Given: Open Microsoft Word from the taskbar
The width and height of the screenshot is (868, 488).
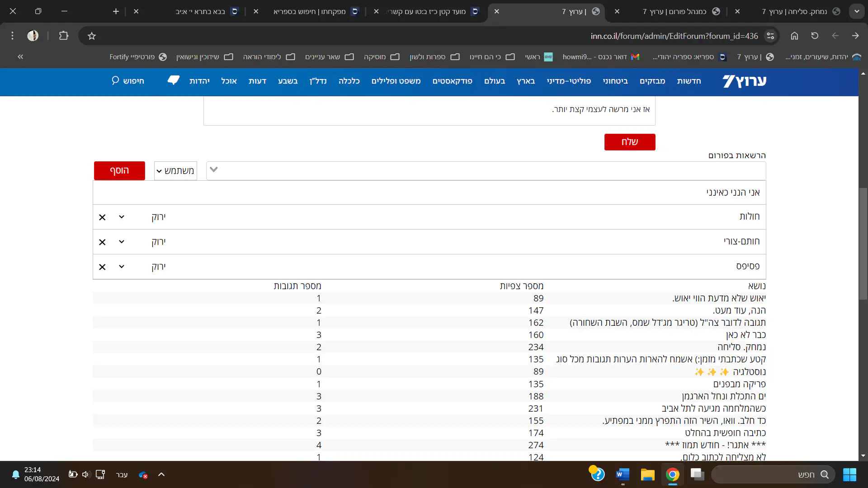Looking at the screenshot, I should (x=623, y=474).
